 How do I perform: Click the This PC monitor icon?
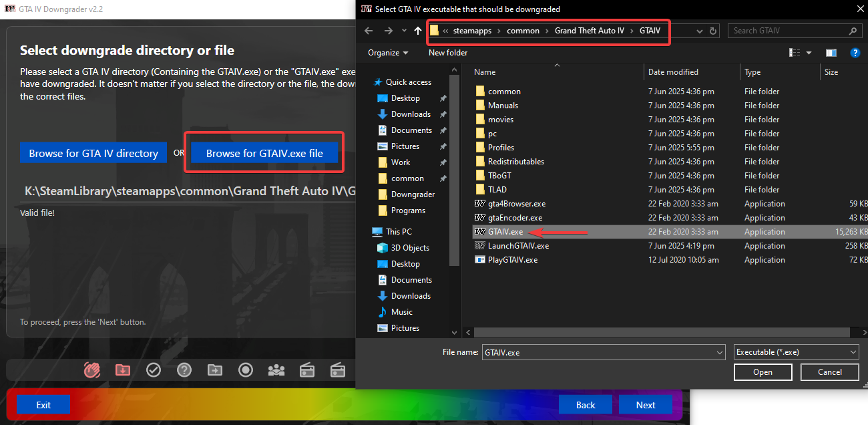pos(377,232)
